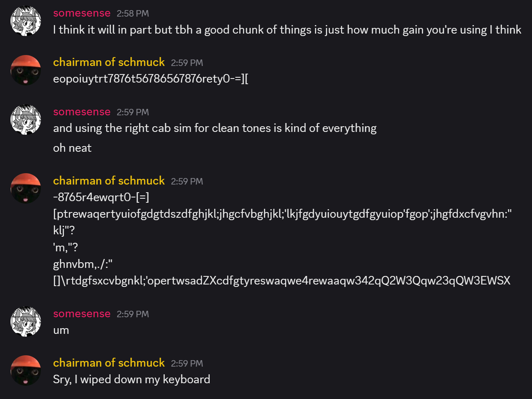The height and width of the screenshot is (399, 532).
Task: Click the 2:59 PM timestamp above 'um'
Action: point(133,314)
